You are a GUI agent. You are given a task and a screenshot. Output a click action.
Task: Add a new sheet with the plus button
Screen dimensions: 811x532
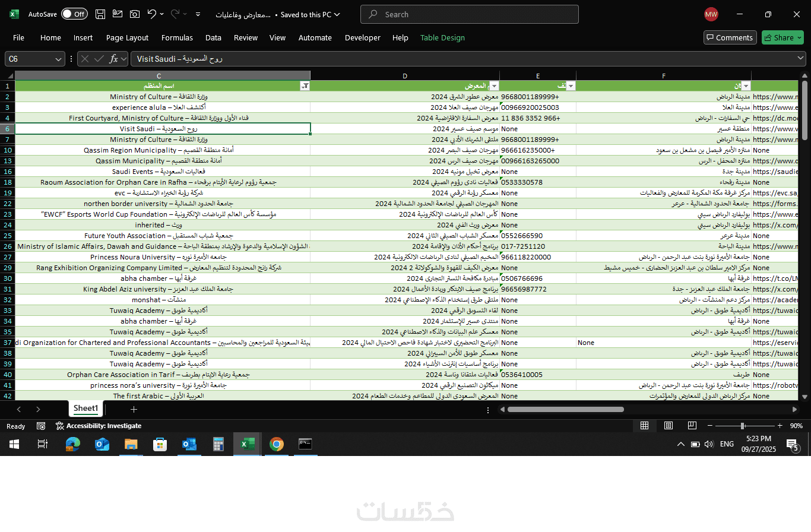coord(134,409)
